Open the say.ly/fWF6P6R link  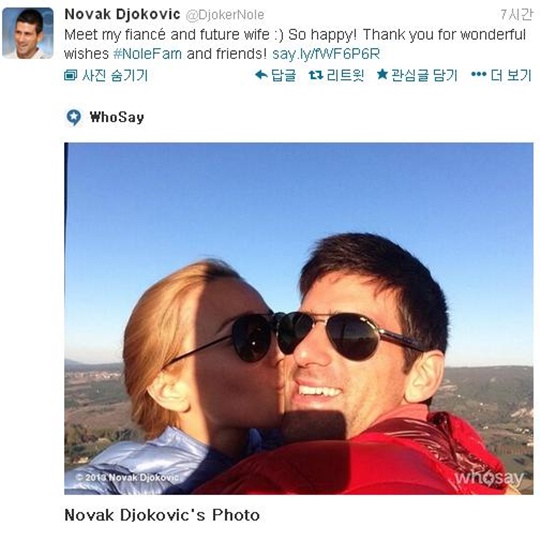326,54
